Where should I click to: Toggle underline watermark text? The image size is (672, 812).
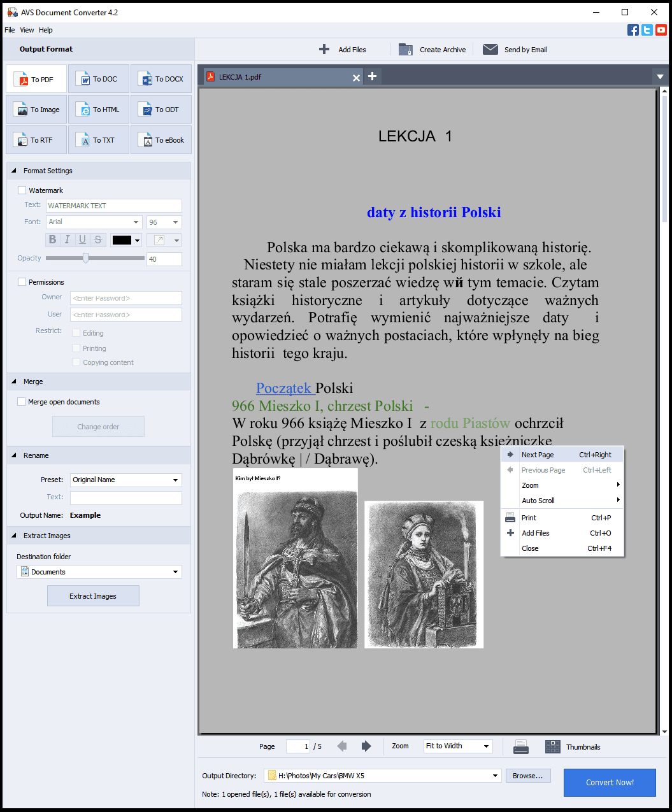[82, 239]
